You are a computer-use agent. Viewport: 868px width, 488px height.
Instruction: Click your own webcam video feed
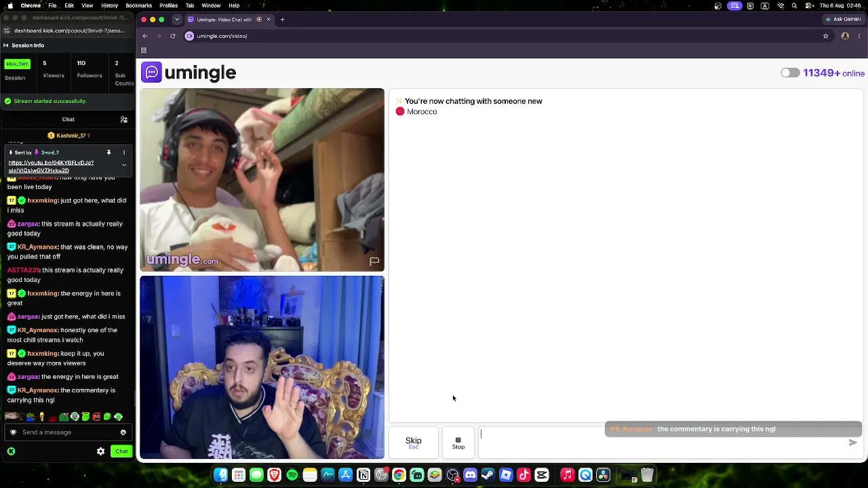click(262, 367)
